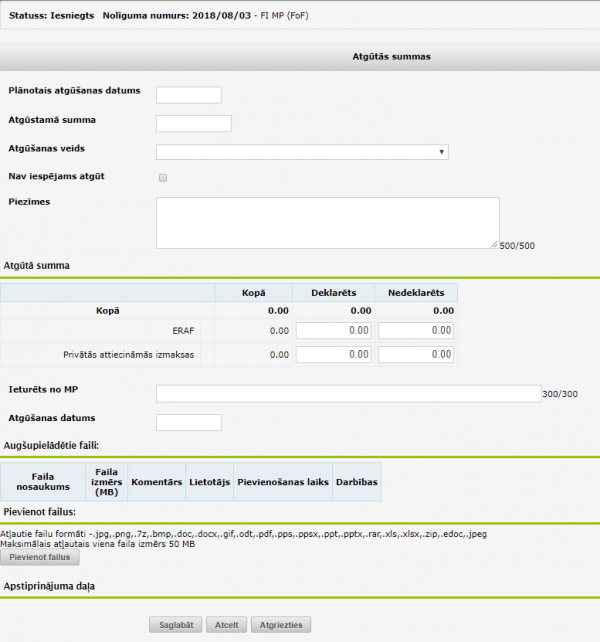Click the Plānotais atgūšanas datums field
Screen dimensions: 600x642
point(188,95)
